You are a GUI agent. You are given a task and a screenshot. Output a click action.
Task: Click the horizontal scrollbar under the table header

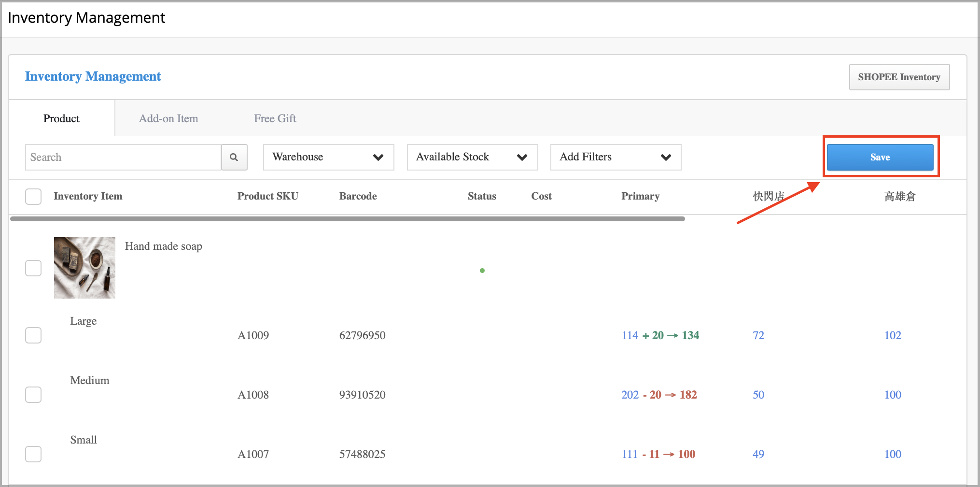348,219
